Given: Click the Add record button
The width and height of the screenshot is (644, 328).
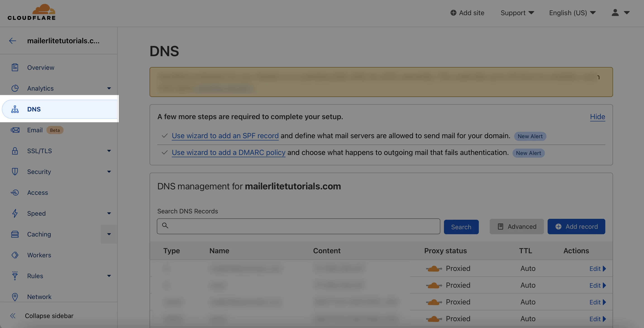Looking at the screenshot, I should pos(576,227).
